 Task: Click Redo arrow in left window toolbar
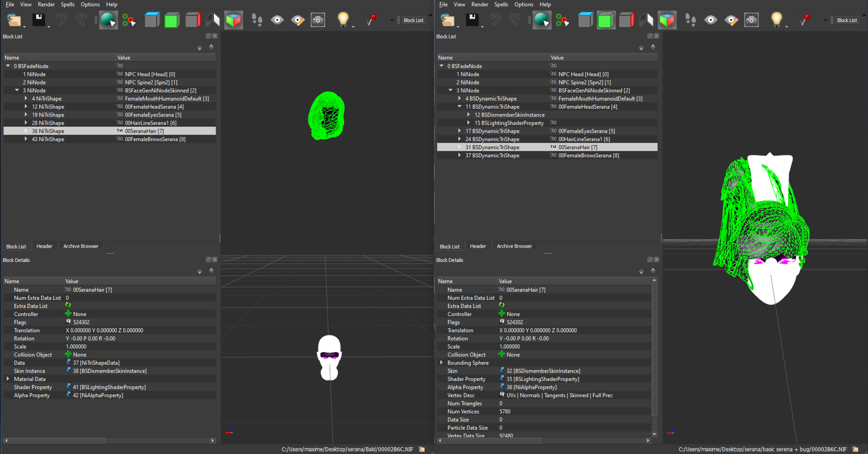(x=81, y=20)
